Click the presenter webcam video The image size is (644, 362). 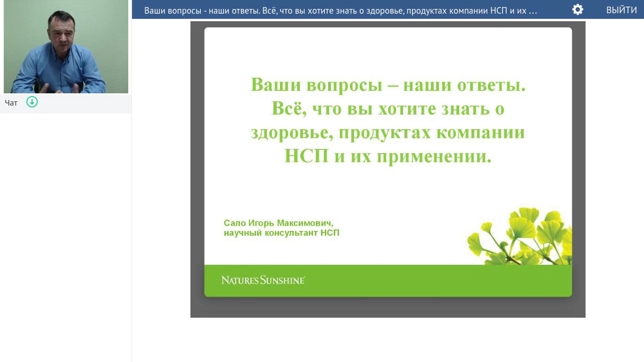pos(66,47)
